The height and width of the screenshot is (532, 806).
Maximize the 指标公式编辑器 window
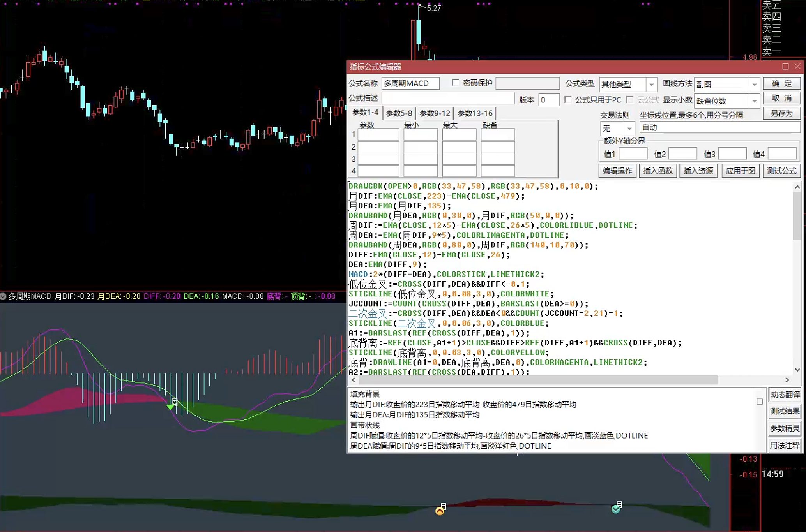coord(785,67)
